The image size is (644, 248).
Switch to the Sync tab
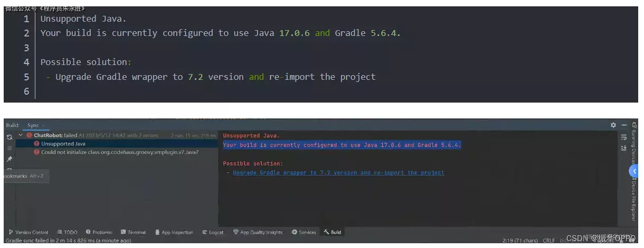tap(33, 126)
